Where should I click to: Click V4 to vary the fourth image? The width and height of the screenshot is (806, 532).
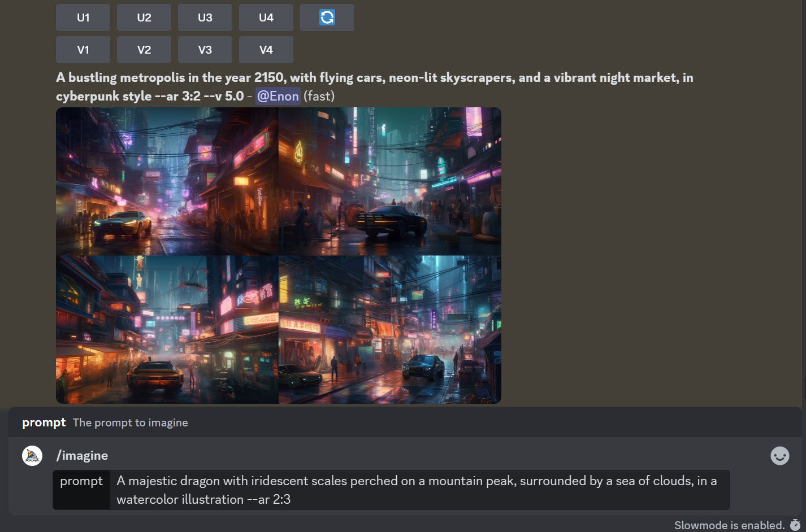tap(266, 50)
